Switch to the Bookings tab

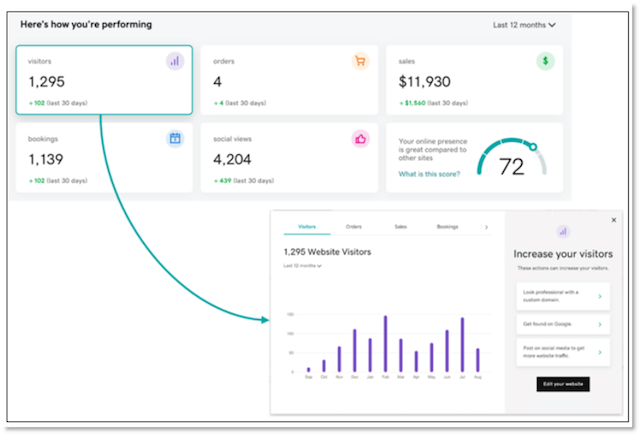point(447,227)
